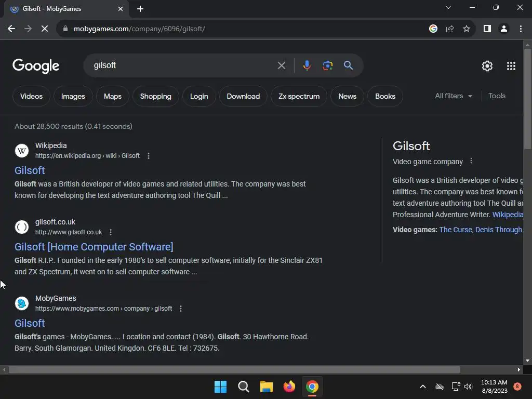Open the Wikipedia Gilsoft result title
Viewport: 532px width, 399px height.
click(x=30, y=170)
